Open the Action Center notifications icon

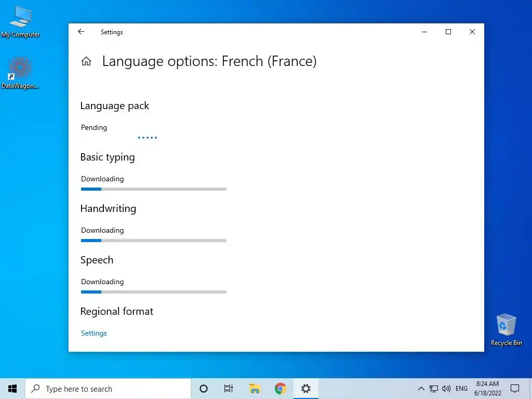point(515,389)
